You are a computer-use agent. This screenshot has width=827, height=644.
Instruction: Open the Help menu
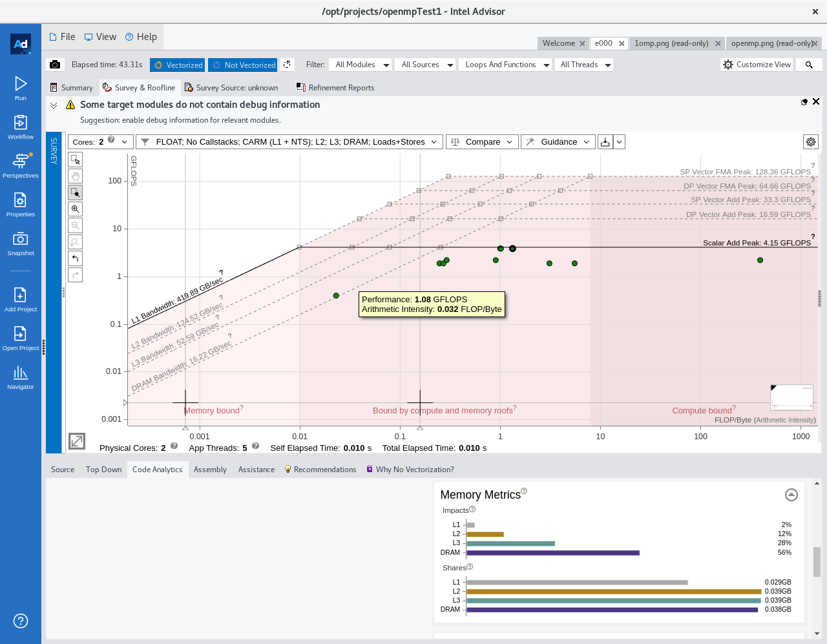[x=141, y=37]
